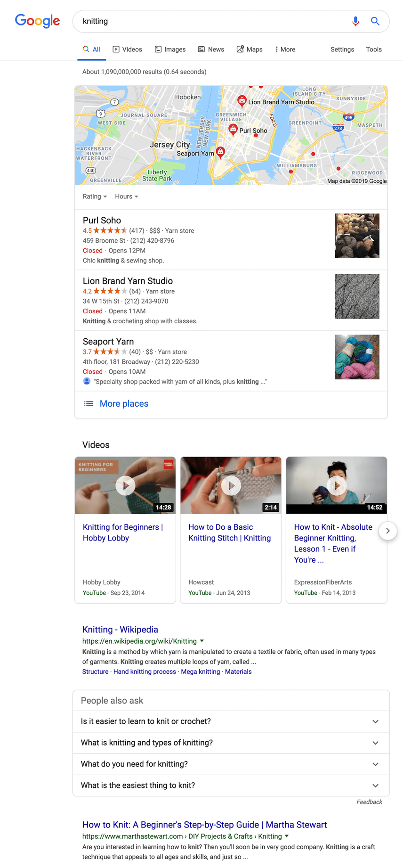Click reviewer avatar icon under Seaport Yarn
Image resolution: width=403 pixels, height=868 pixels.
click(x=87, y=381)
